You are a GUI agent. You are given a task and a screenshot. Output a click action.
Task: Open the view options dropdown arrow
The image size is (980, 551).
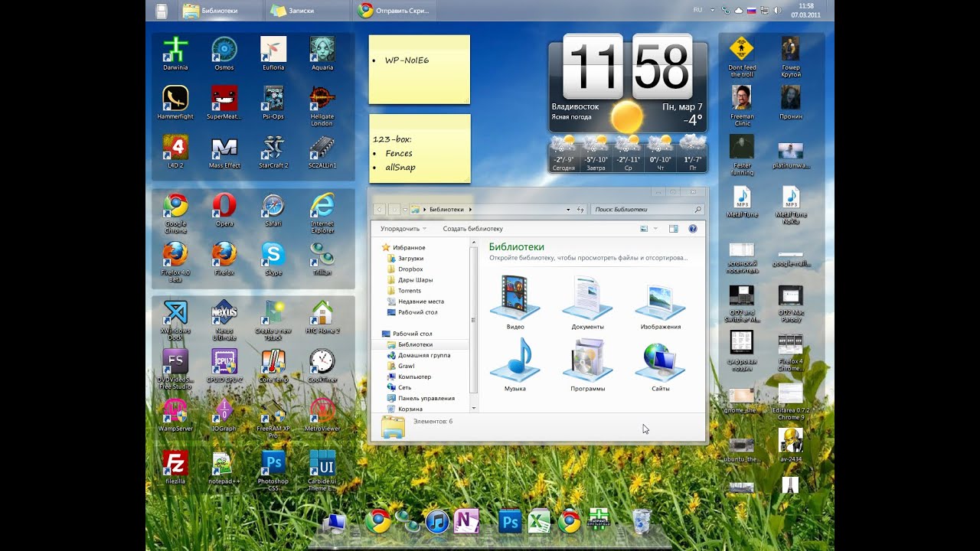pos(655,229)
